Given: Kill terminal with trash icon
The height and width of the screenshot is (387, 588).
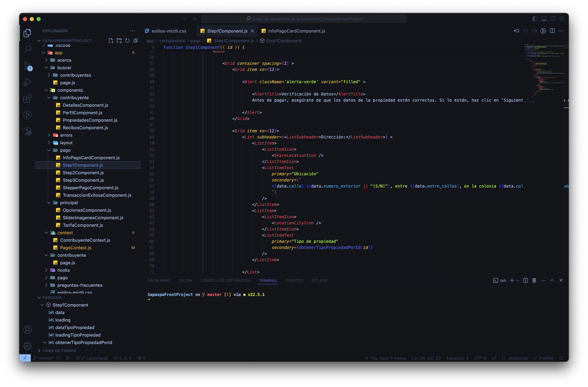Looking at the screenshot, I should pyautogui.click(x=534, y=281).
